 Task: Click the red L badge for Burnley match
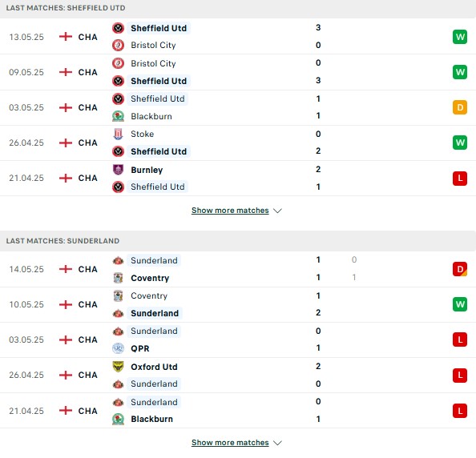(460, 178)
